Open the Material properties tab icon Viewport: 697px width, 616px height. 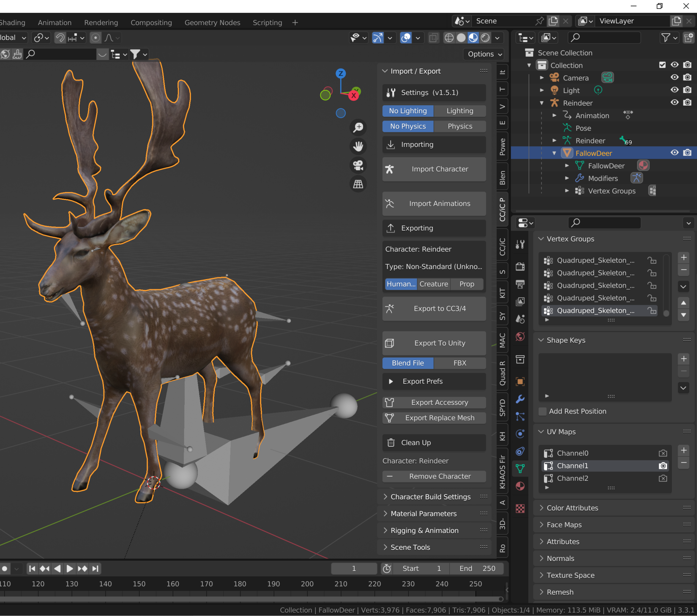click(x=520, y=486)
